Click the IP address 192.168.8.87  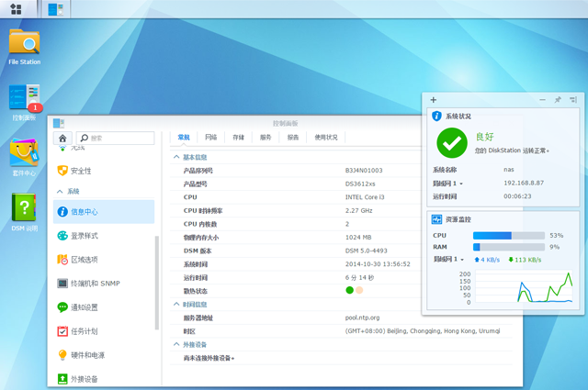[x=524, y=183]
